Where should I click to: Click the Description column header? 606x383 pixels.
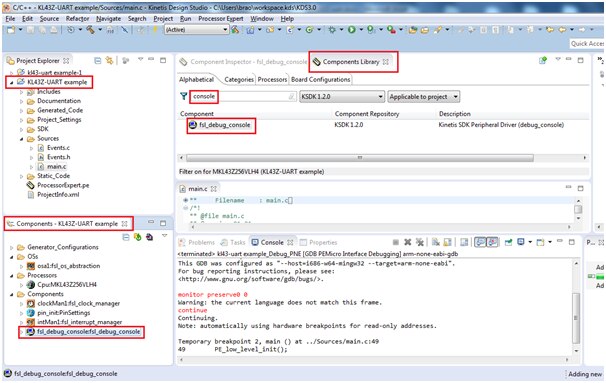(x=454, y=114)
